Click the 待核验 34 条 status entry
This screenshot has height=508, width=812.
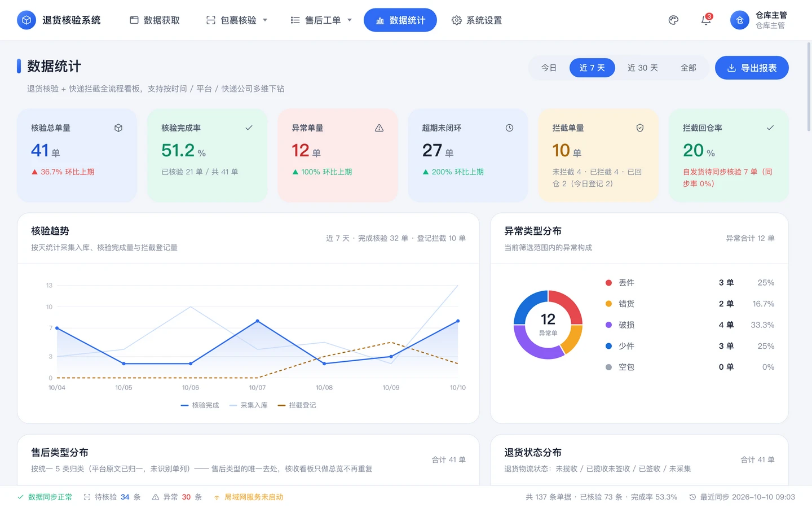click(x=112, y=497)
